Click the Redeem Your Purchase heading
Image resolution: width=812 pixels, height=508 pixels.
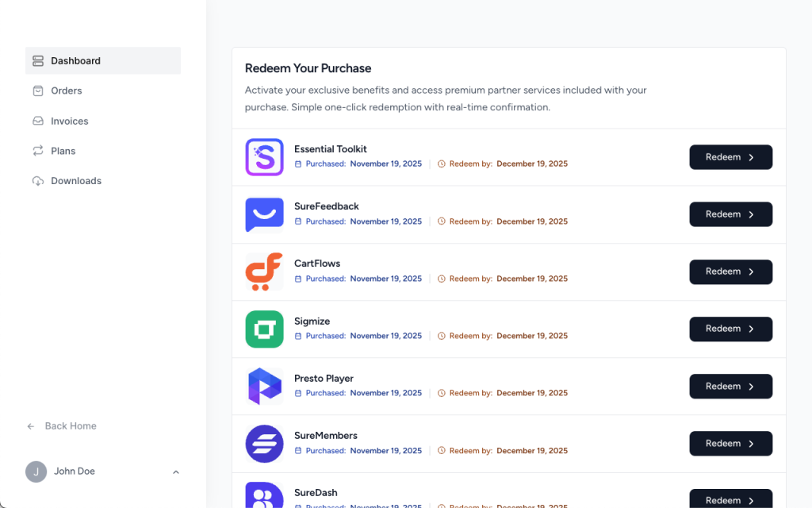pyautogui.click(x=308, y=68)
